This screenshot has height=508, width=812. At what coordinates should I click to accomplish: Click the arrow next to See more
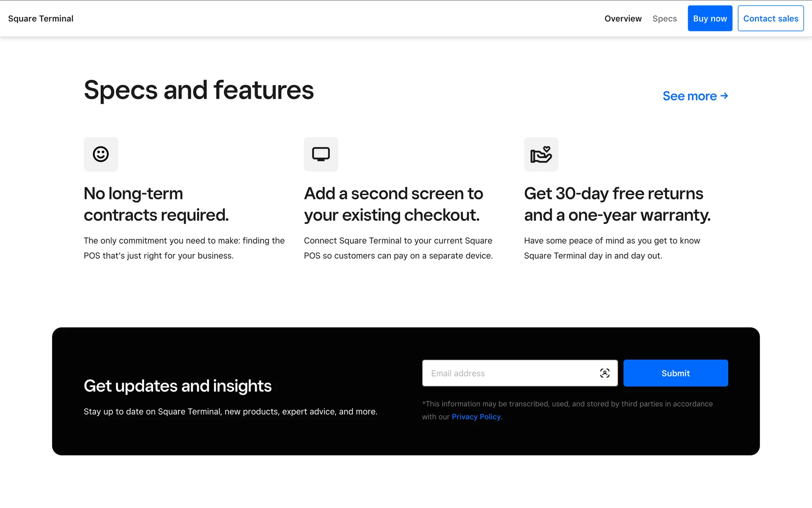click(x=724, y=96)
